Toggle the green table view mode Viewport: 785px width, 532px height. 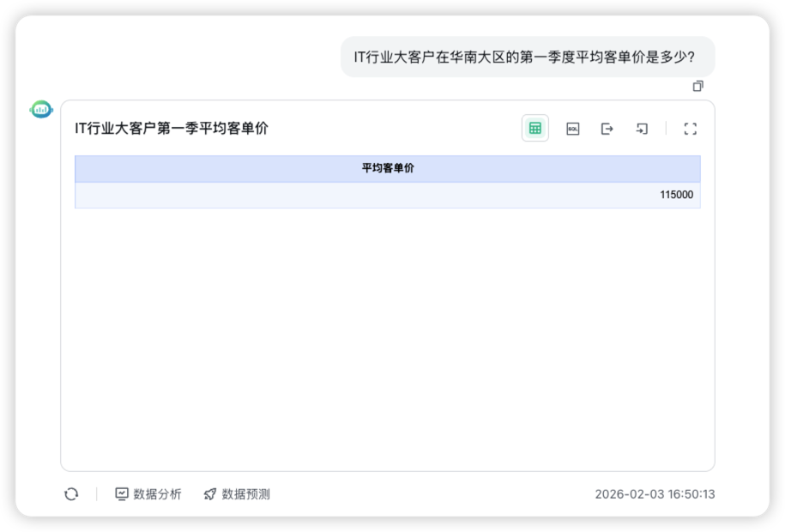[x=534, y=128]
